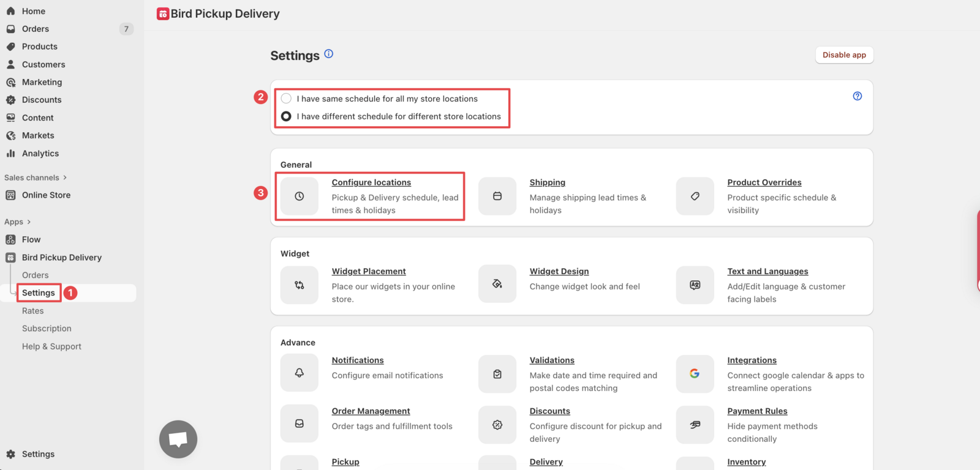Click the Home icon in sidebar
The height and width of the screenshot is (470, 980).
tap(10, 11)
